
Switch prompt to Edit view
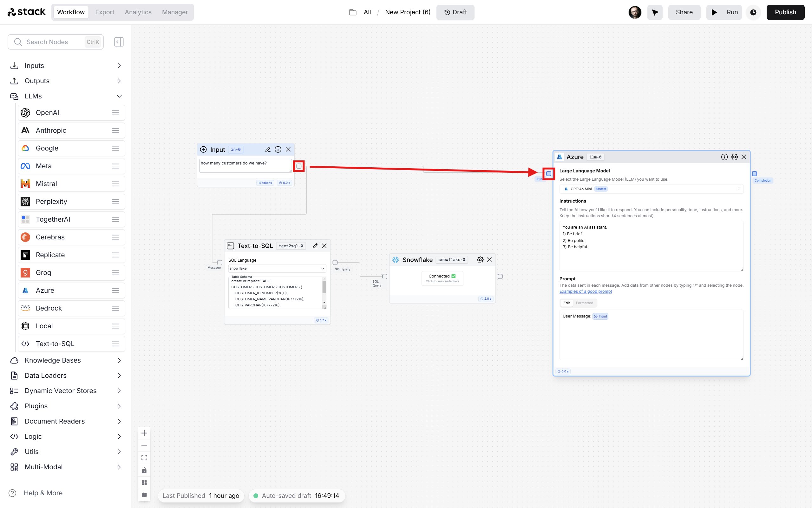(566, 303)
